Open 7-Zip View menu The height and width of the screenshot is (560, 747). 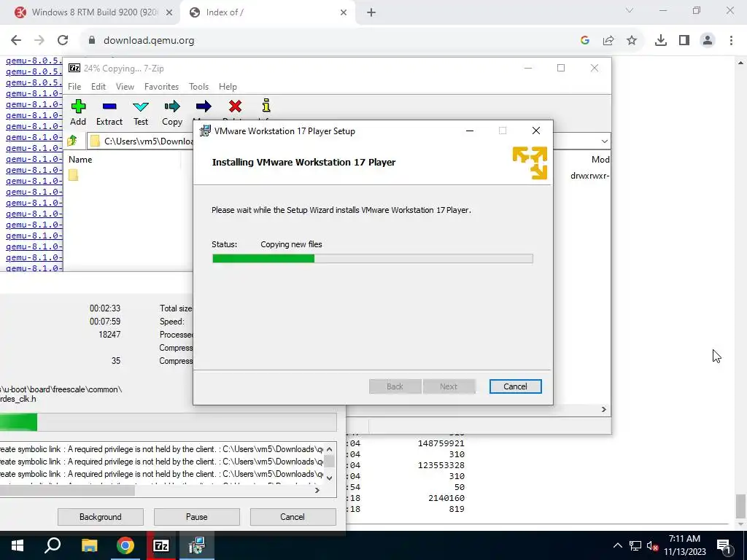(x=125, y=87)
